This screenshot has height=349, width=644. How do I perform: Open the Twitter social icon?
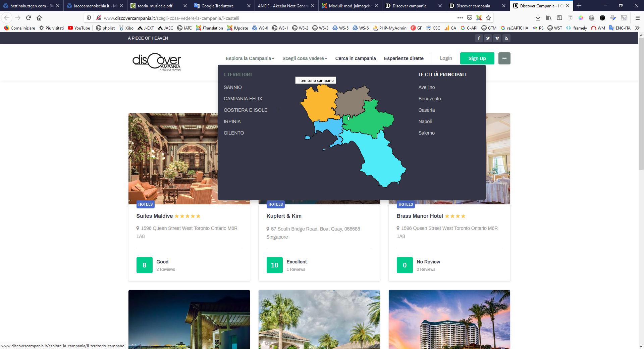[x=488, y=38]
